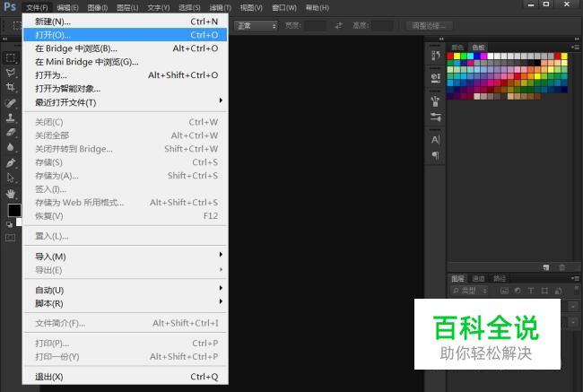Filter layers by adjustment layer icon
The image size is (583, 392).
[518, 291]
